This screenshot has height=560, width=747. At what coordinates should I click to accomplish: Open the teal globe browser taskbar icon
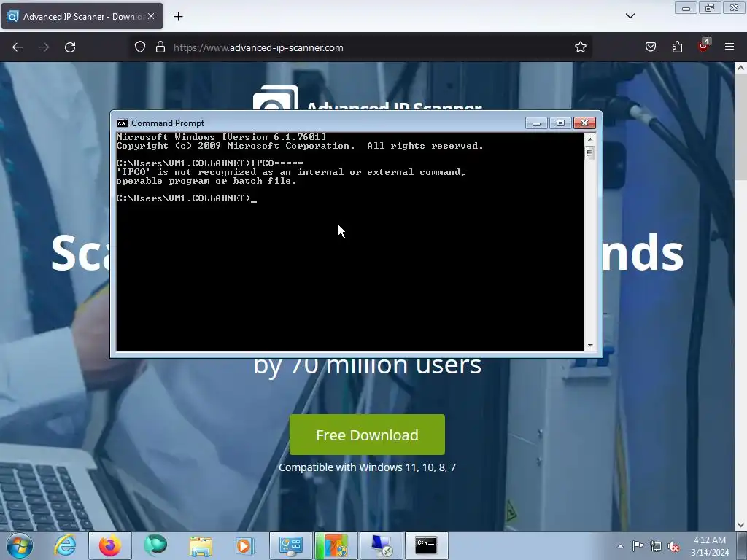[x=155, y=545]
